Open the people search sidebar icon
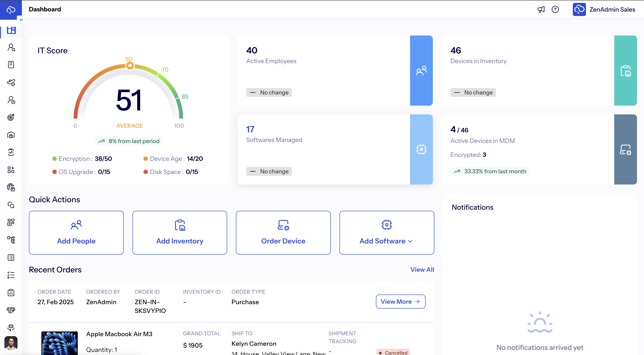 [11, 48]
